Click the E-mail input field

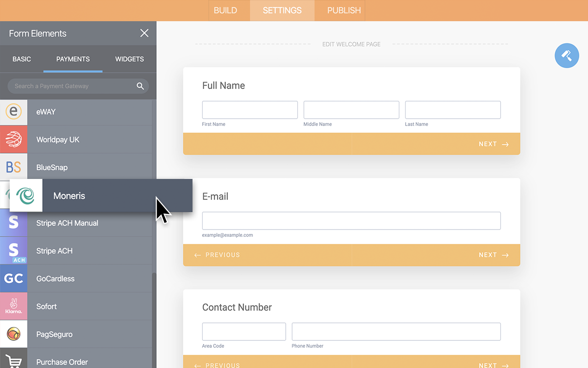pyautogui.click(x=351, y=221)
